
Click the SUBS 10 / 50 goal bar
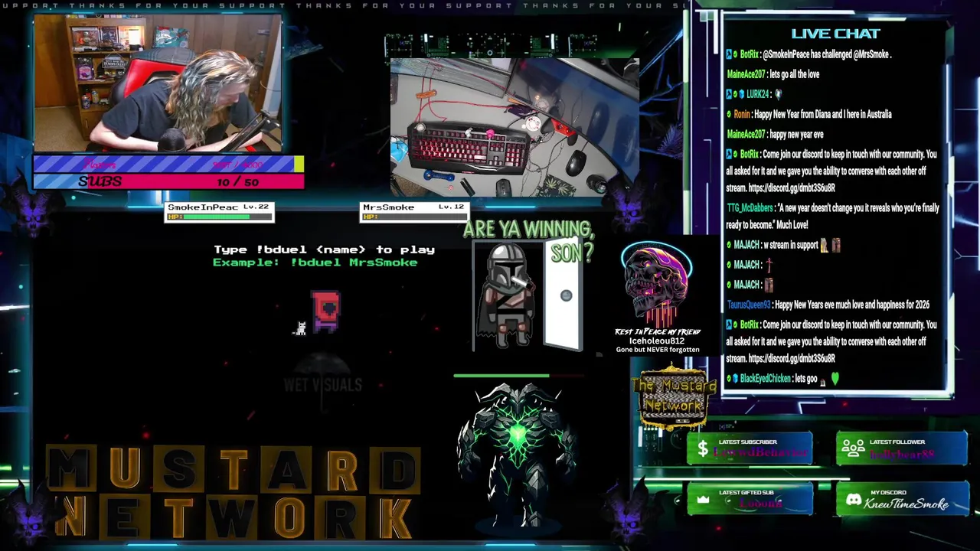[x=168, y=181]
